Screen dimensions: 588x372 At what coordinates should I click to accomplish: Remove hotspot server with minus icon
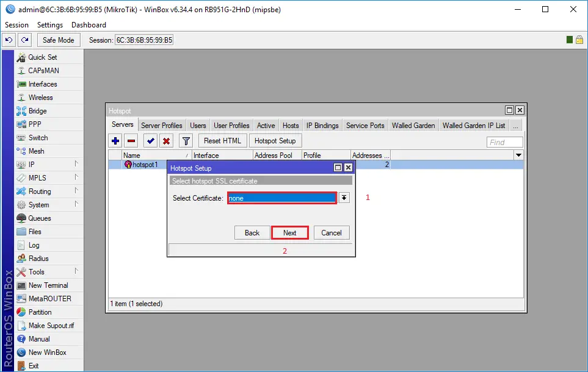[x=131, y=141]
